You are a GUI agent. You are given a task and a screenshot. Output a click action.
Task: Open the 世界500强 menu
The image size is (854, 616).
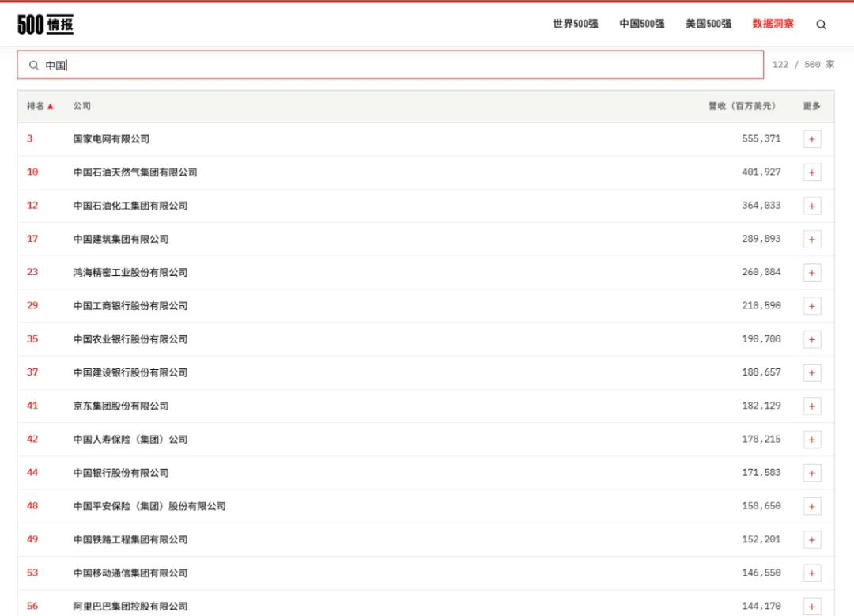point(575,24)
